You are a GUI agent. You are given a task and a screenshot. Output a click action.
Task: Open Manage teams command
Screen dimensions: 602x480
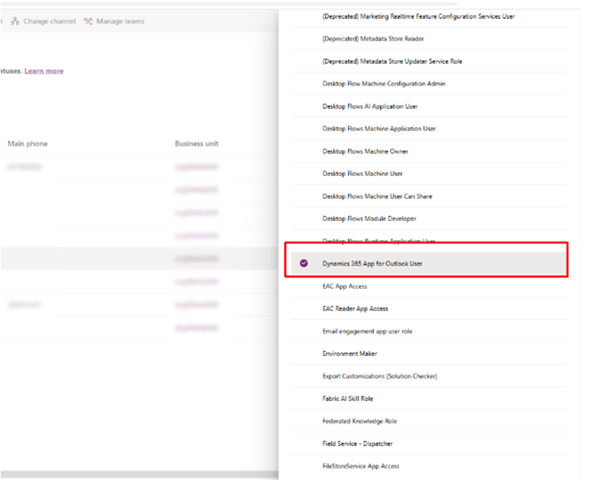(x=114, y=21)
